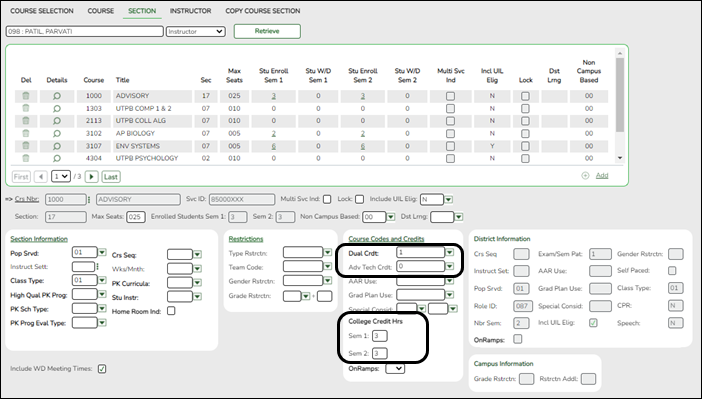Viewport: 702px width, 399px height.
Task: Toggle the Home Room Ind checkbox
Action: pos(171,311)
